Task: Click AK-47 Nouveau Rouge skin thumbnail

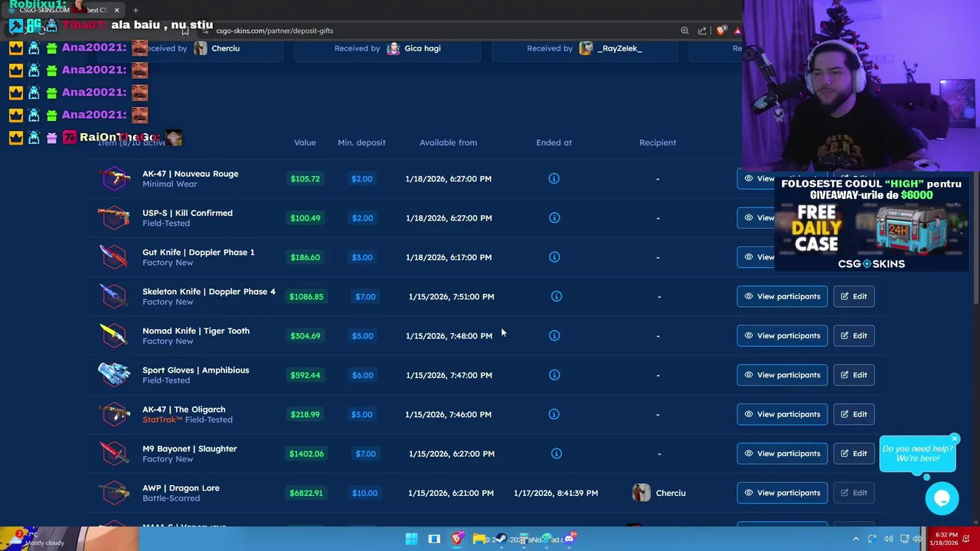Action: (114, 178)
